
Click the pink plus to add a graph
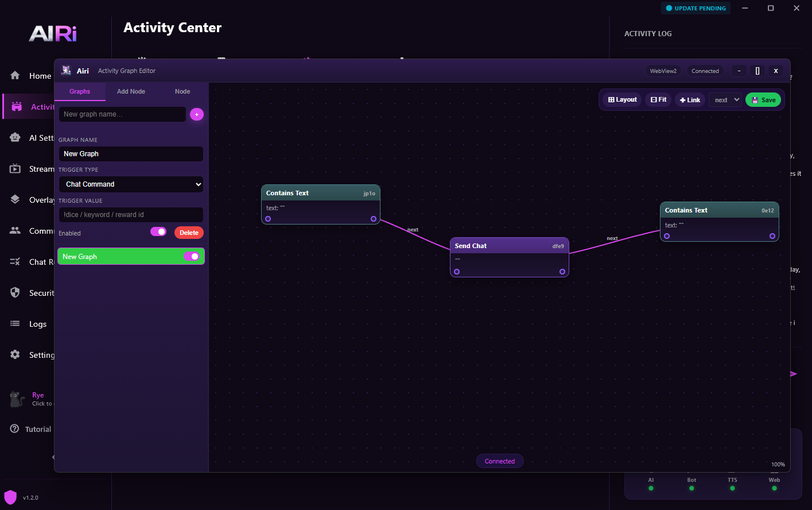(x=197, y=114)
